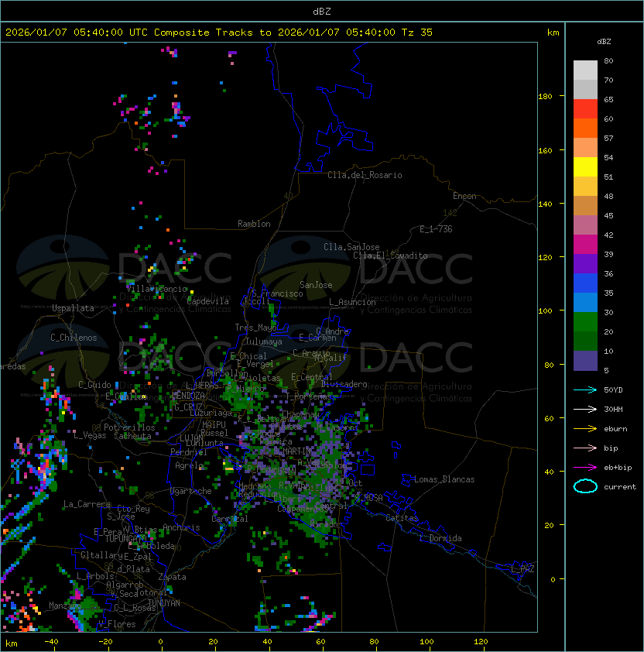Click the 'Encon' place label
The width and height of the screenshot is (644, 652).
click(x=464, y=196)
